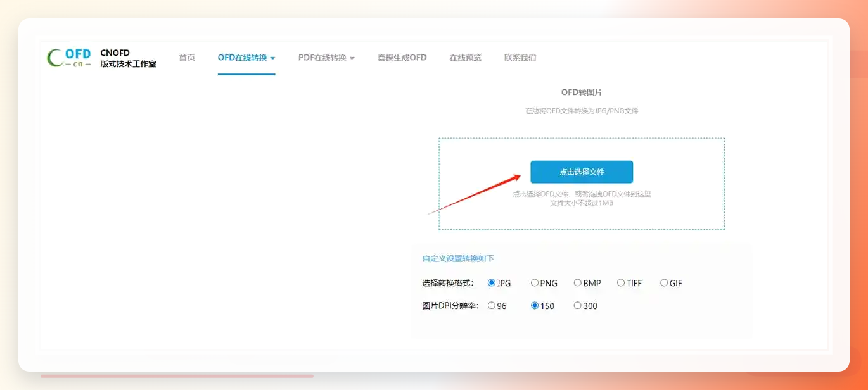Click the 自定义设置转换如下 label
Image resolution: width=868 pixels, height=390 pixels.
pyautogui.click(x=458, y=258)
